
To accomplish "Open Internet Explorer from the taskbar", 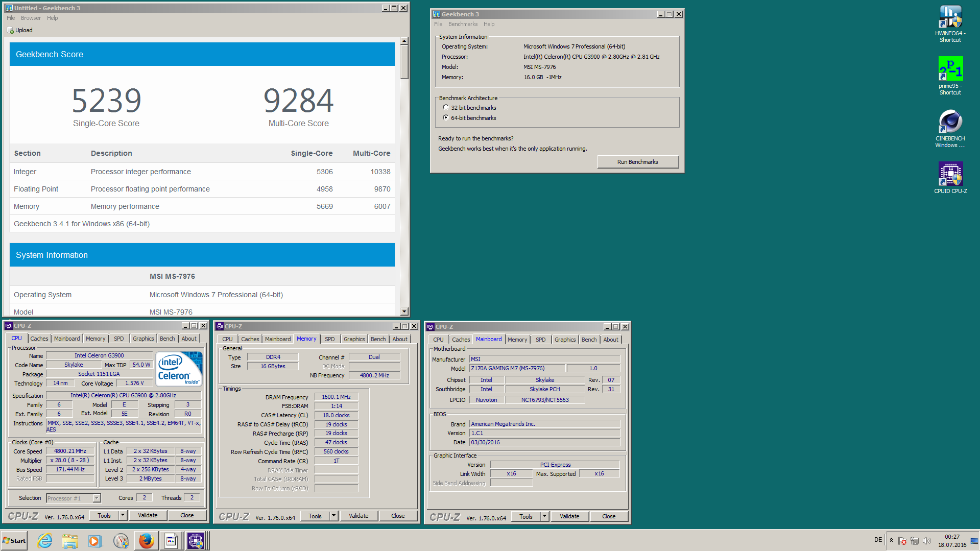I will click(45, 541).
